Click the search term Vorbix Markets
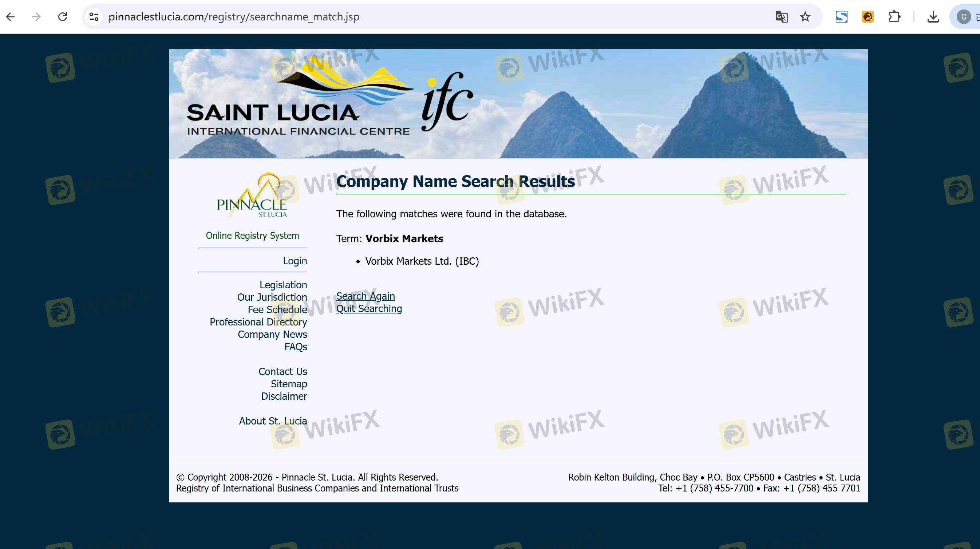 coord(404,238)
